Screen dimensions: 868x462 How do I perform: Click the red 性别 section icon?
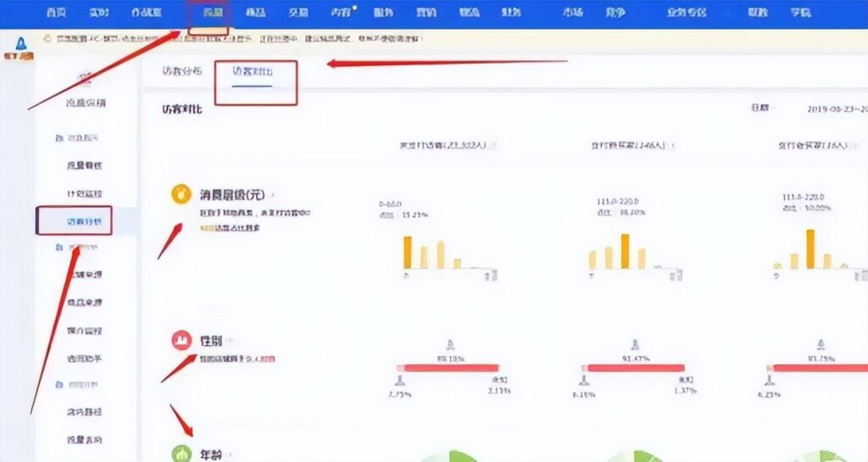[181, 340]
